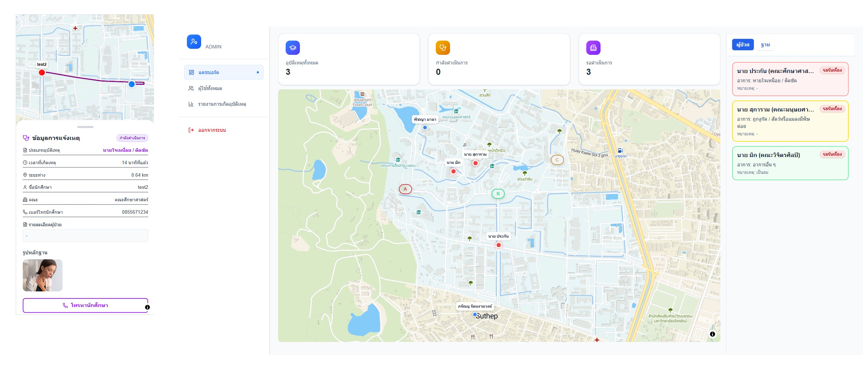Click the ADMIN user avatar icon

tap(194, 42)
